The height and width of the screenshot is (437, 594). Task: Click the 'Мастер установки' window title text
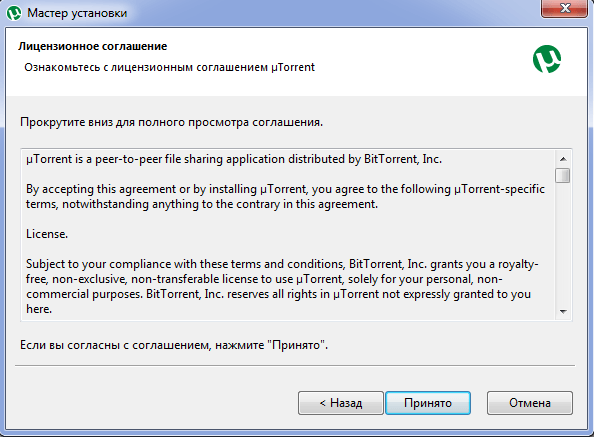coord(77,13)
